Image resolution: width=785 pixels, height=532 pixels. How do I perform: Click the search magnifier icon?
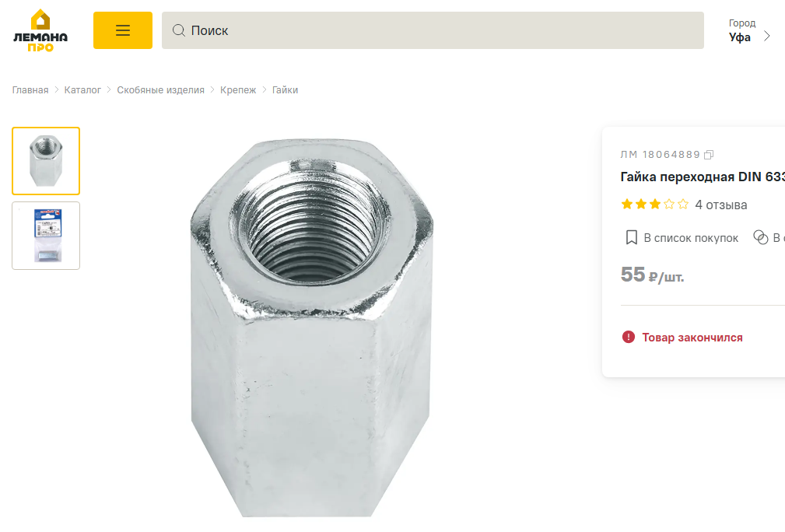(178, 30)
